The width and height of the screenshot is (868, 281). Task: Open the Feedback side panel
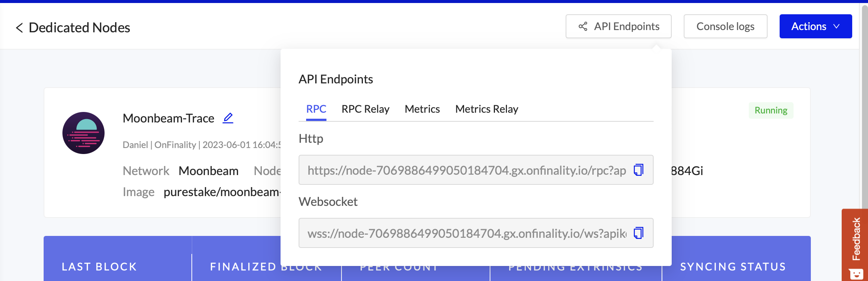point(856,239)
